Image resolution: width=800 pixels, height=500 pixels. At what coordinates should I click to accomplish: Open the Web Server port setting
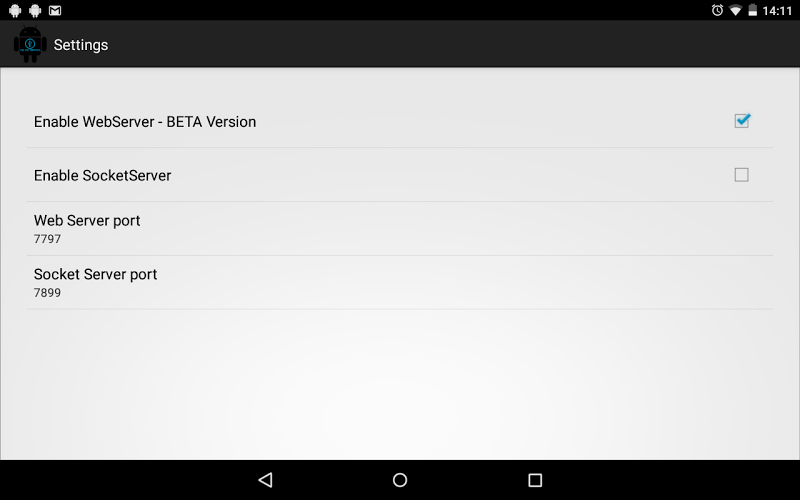400,229
